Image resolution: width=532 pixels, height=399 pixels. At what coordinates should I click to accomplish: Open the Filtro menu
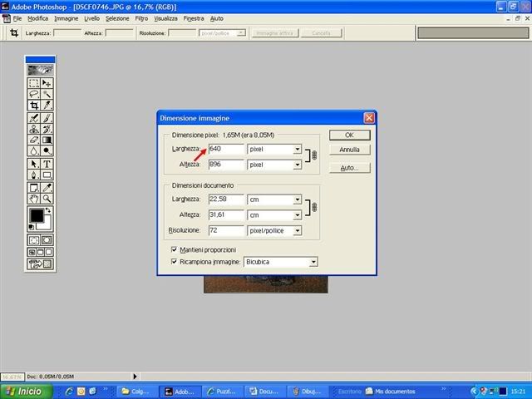pyautogui.click(x=141, y=18)
